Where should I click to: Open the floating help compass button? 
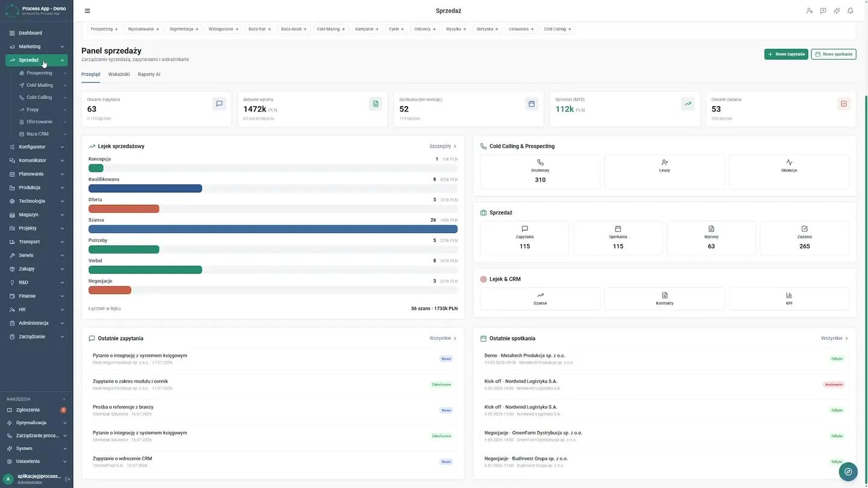(x=848, y=472)
